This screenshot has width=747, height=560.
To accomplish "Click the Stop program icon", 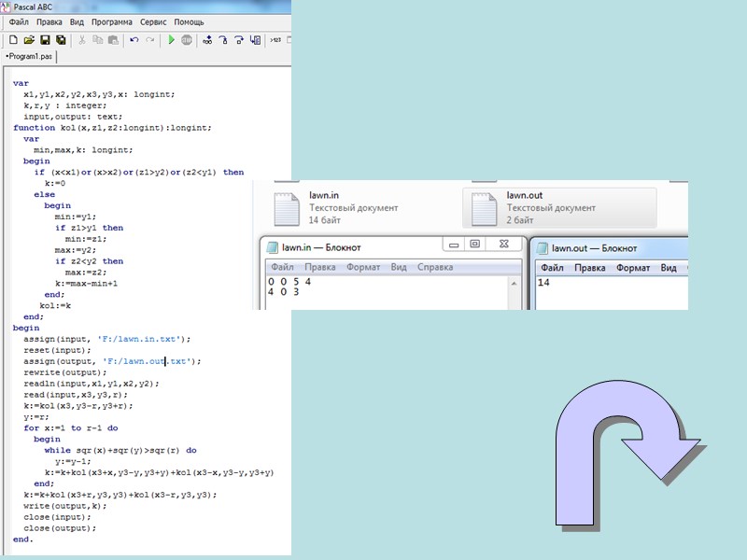I will pyautogui.click(x=187, y=40).
